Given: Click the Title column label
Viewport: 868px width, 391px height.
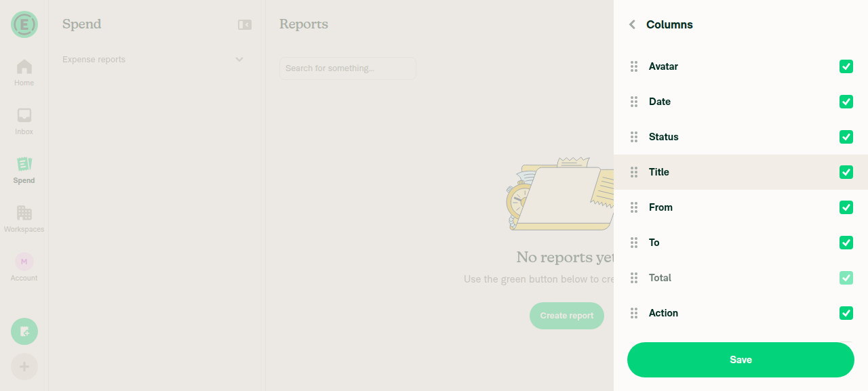Looking at the screenshot, I should pyautogui.click(x=659, y=172).
